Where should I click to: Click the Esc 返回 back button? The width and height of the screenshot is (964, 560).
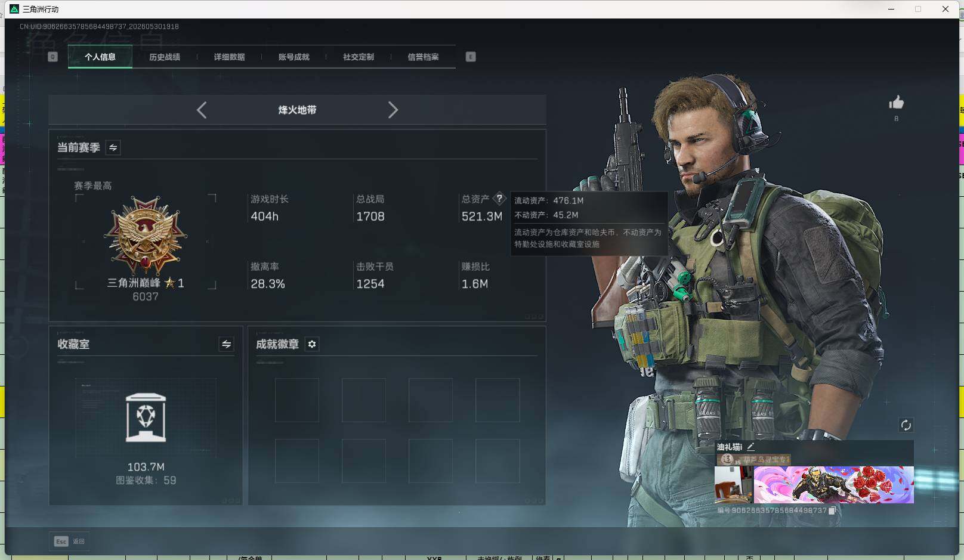click(69, 541)
